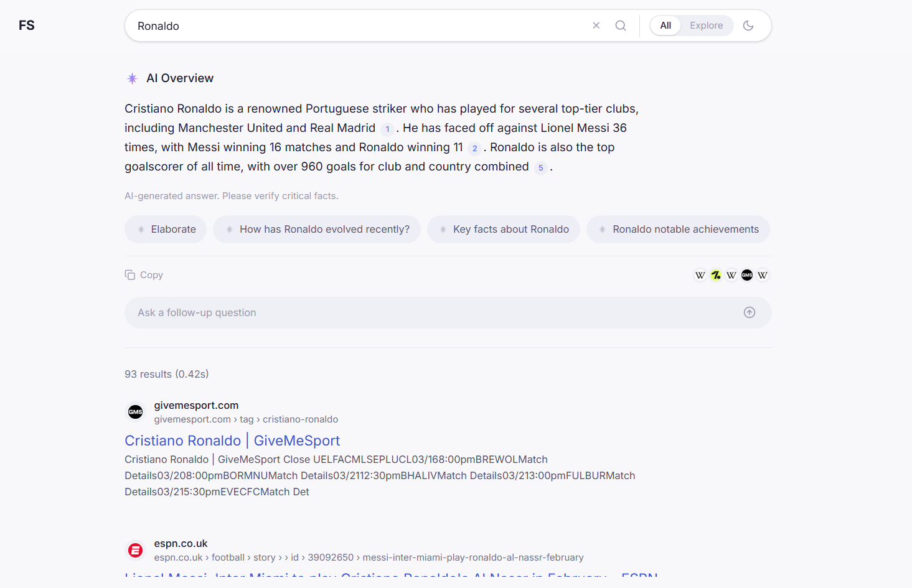Open citation 5 after the goals sentence
The image size is (912, 588).
540,168
